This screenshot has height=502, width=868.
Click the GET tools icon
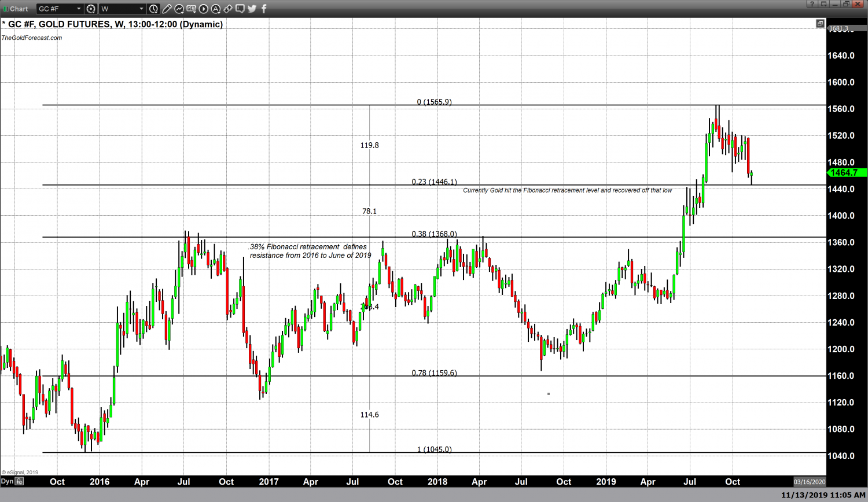(191, 9)
